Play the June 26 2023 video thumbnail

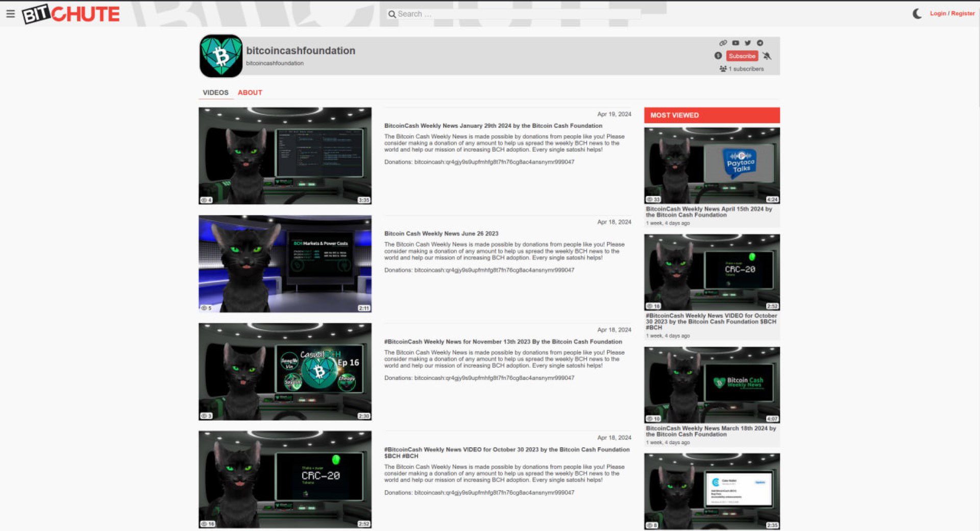285,263
